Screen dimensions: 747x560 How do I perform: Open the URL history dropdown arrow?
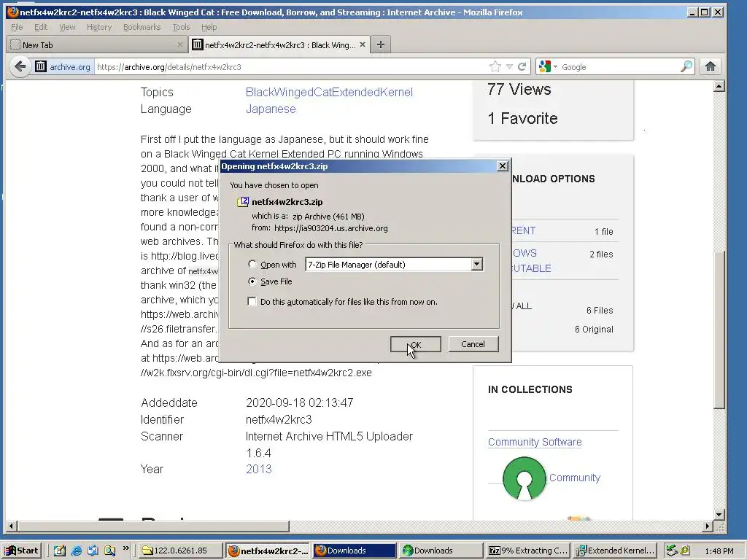[509, 66]
